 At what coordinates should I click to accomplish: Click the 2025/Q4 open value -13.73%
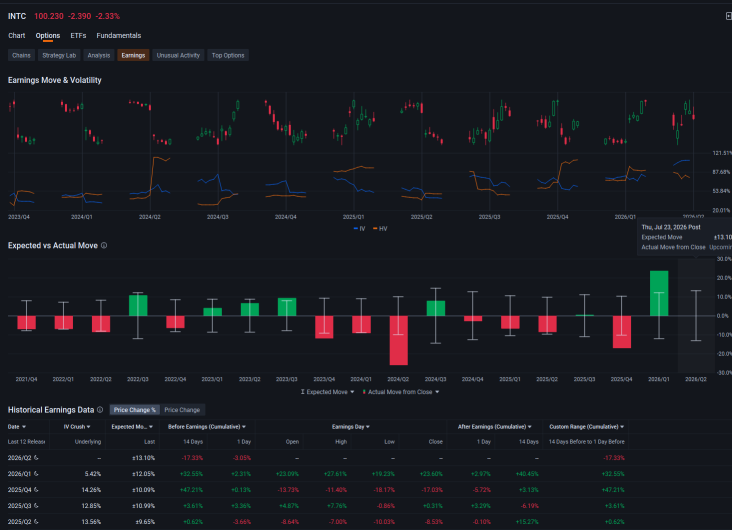288,490
